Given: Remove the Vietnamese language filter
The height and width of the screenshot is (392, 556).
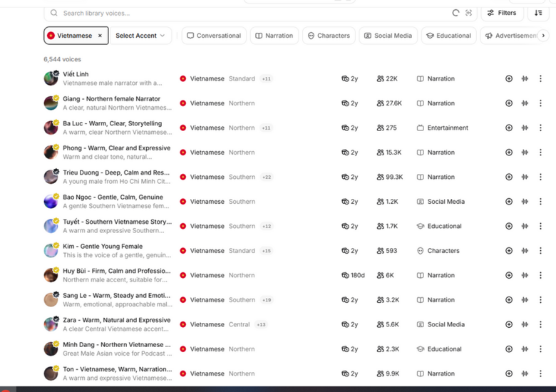Looking at the screenshot, I should [100, 36].
